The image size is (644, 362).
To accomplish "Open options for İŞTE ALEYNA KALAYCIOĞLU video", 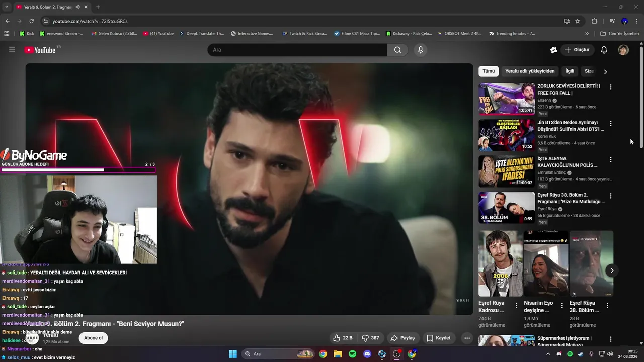I will [x=611, y=159].
